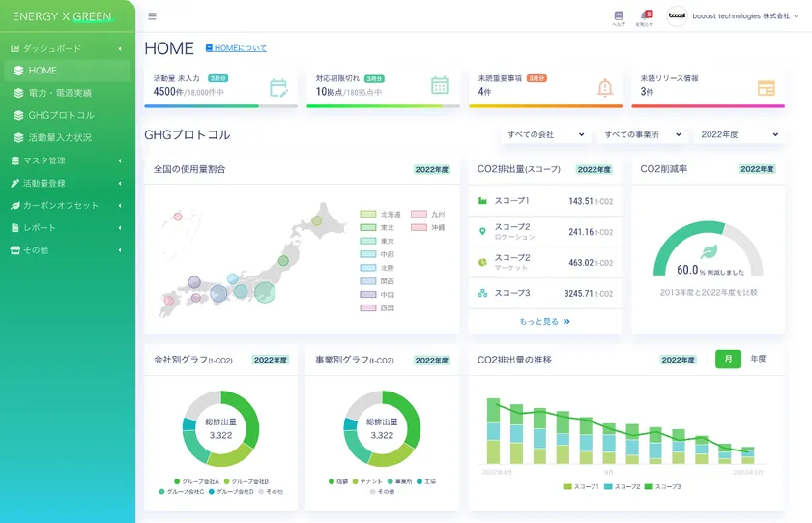
Task: Click the hamburger menu icon
Action: coord(152,16)
